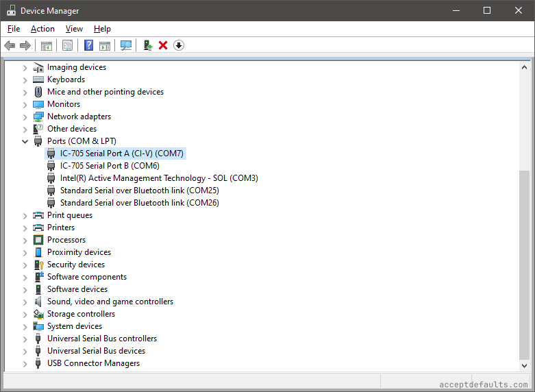
Task: Select the Other devices category
Action: point(71,129)
